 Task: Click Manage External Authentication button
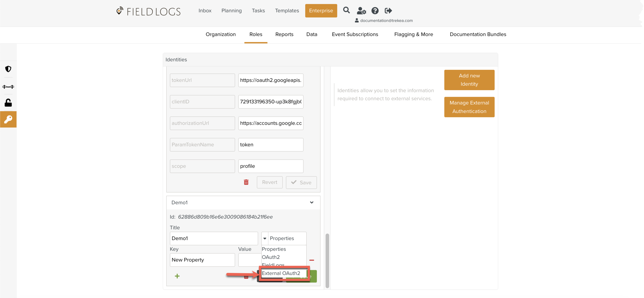pos(469,107)
